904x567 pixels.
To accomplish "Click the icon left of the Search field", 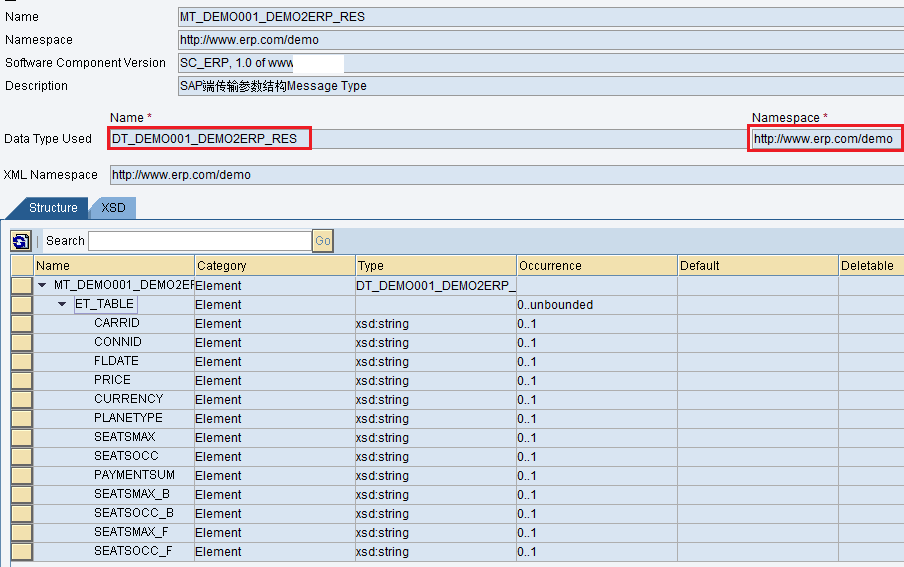I will point(21,241).
